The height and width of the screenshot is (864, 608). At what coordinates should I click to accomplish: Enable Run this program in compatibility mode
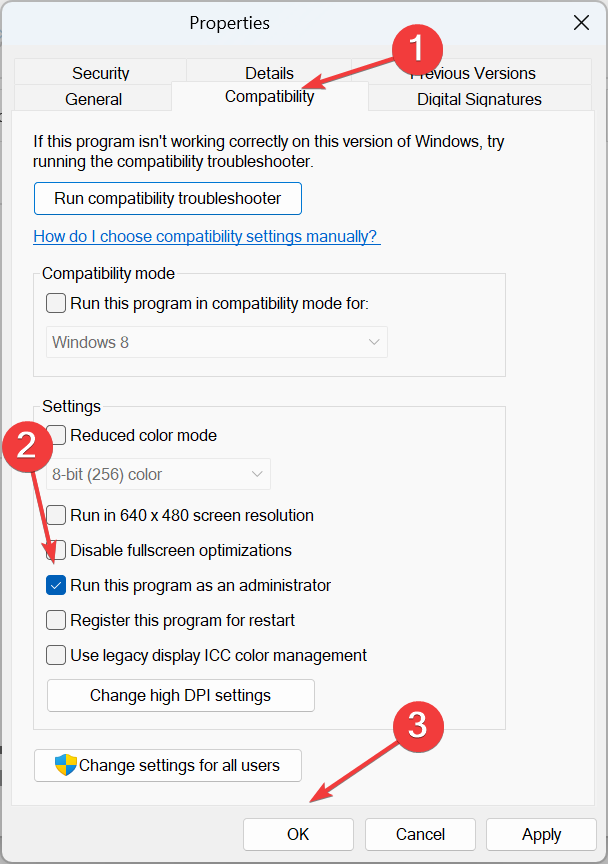point(56,303)
